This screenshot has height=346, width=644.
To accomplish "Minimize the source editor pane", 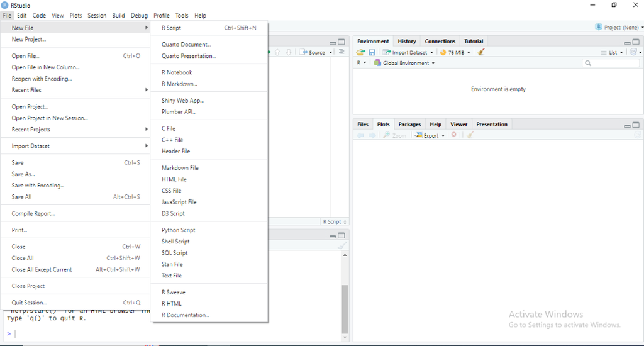I will point(333,43).
